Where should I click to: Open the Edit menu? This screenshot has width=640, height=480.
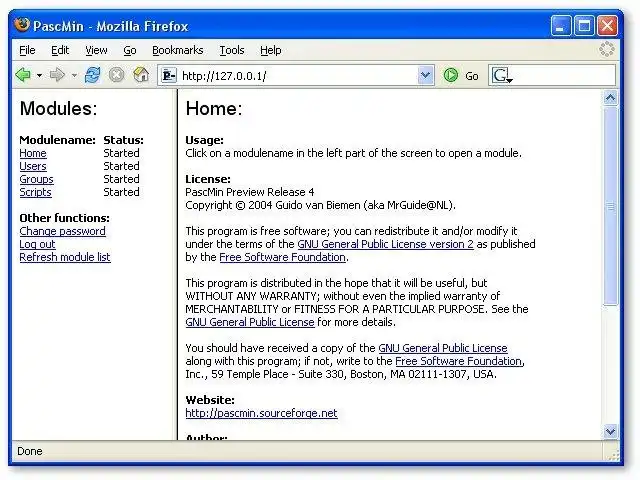click(x=60, y=50)
